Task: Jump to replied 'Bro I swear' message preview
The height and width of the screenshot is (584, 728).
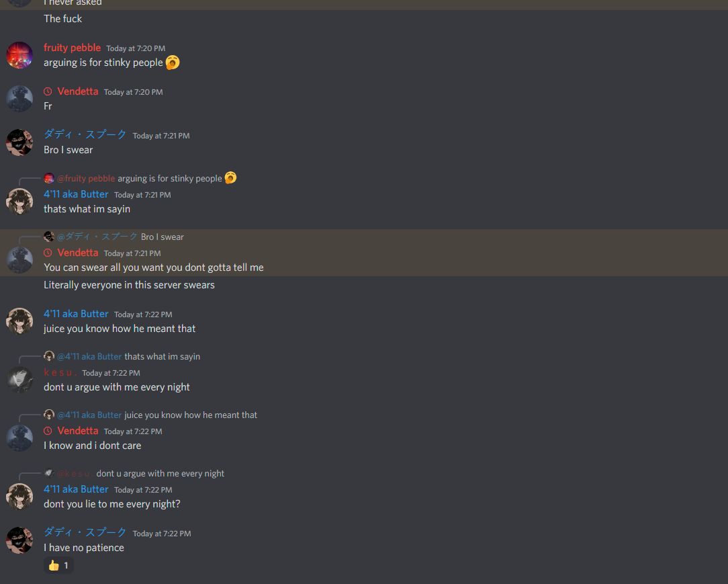Action: tap(162, 237)
